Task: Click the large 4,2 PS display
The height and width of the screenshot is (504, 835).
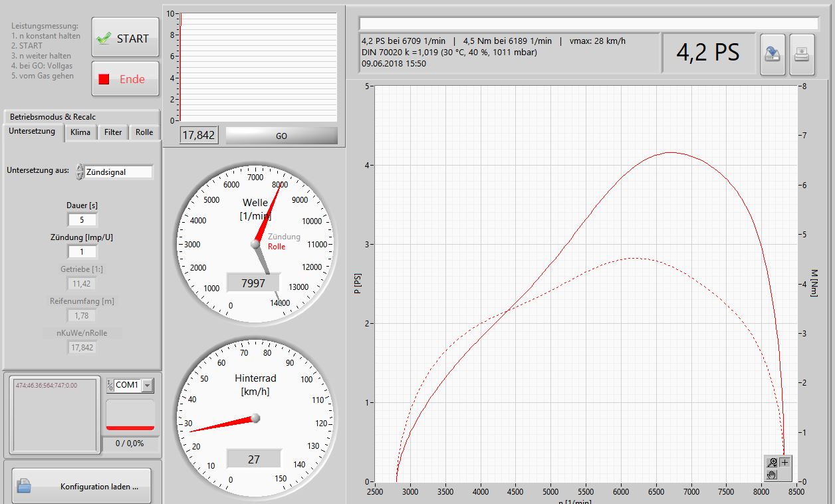Action: click(708, 53)
